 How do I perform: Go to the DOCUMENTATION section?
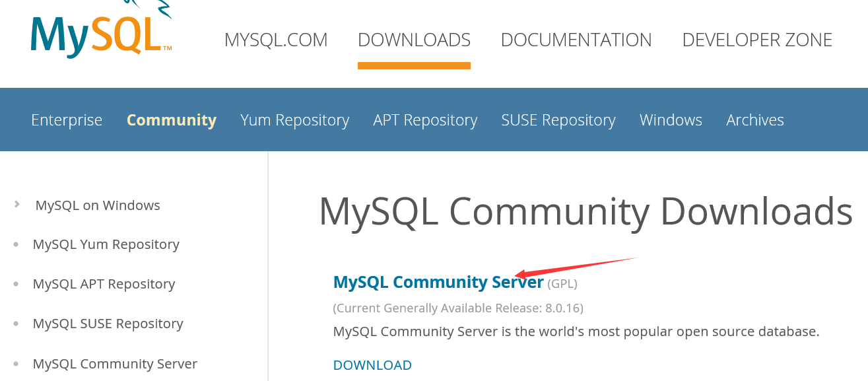click(x=576, y=40)
